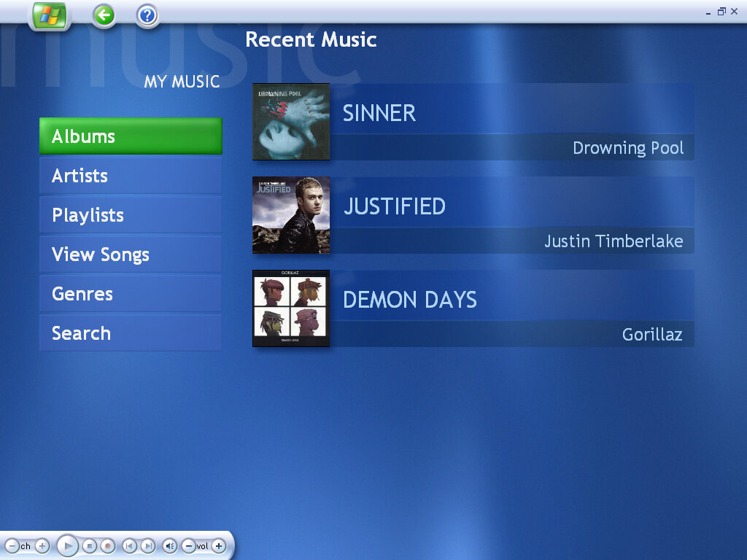This screenshot has height=560, width=747.
Task: Click the View Songs button
Action: 131,254
